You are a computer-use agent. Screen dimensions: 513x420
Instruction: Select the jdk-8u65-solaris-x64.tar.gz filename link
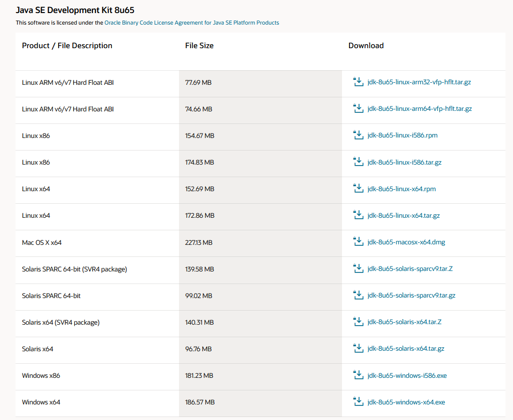tap(406, 349)
